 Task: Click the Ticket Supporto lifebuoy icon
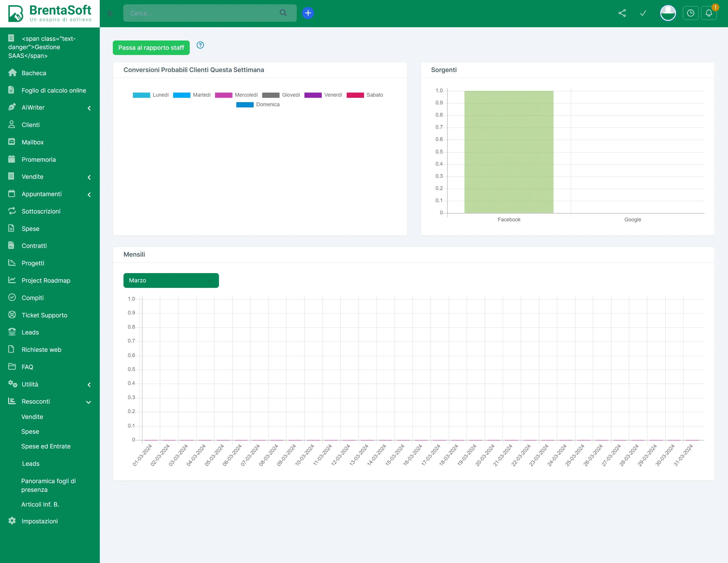pos(12,315)
